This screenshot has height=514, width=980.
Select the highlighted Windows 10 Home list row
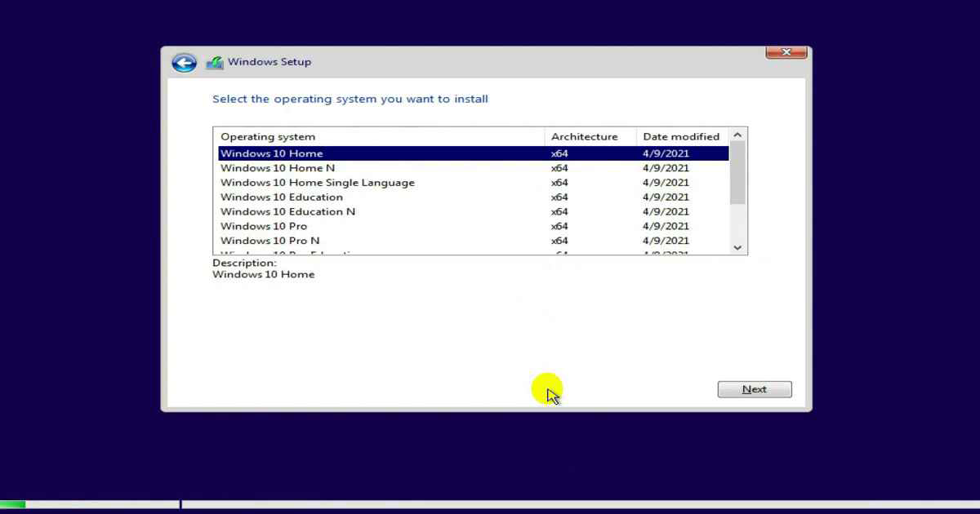pos(474,153)
